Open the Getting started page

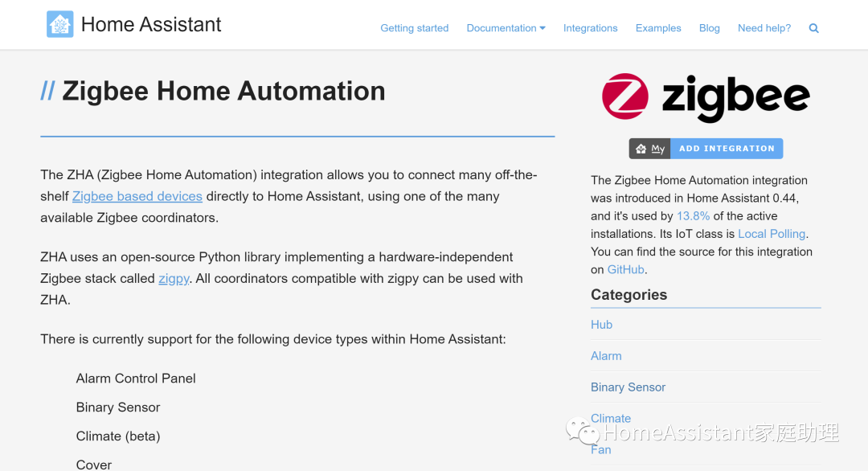pyautogui.click(x=414, y=28)
